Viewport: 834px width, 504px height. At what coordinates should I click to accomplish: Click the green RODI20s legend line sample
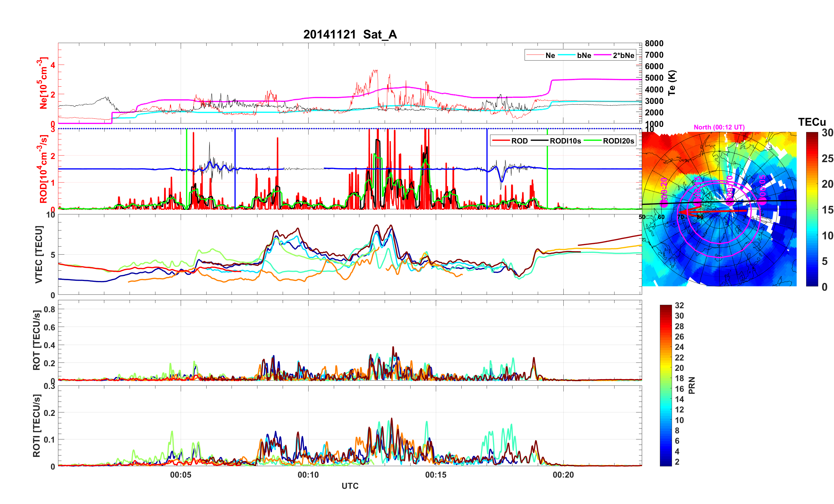pos(593,141)
